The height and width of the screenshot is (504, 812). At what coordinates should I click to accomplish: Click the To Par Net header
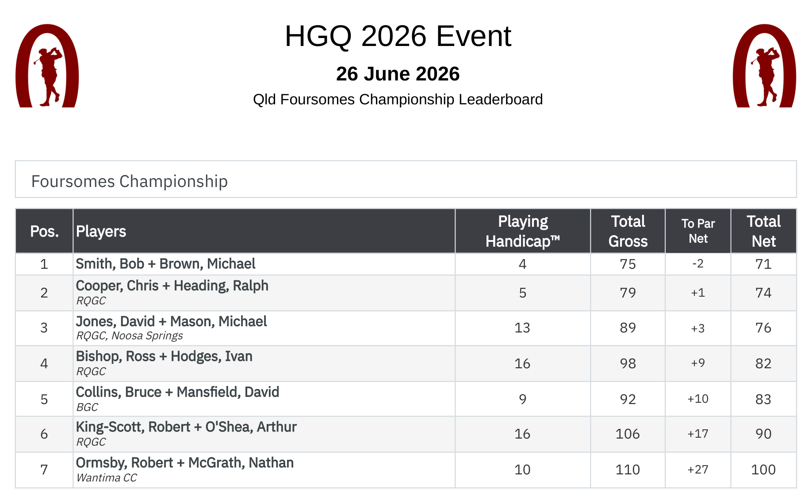pyautogui.click(x=698, y=231)
